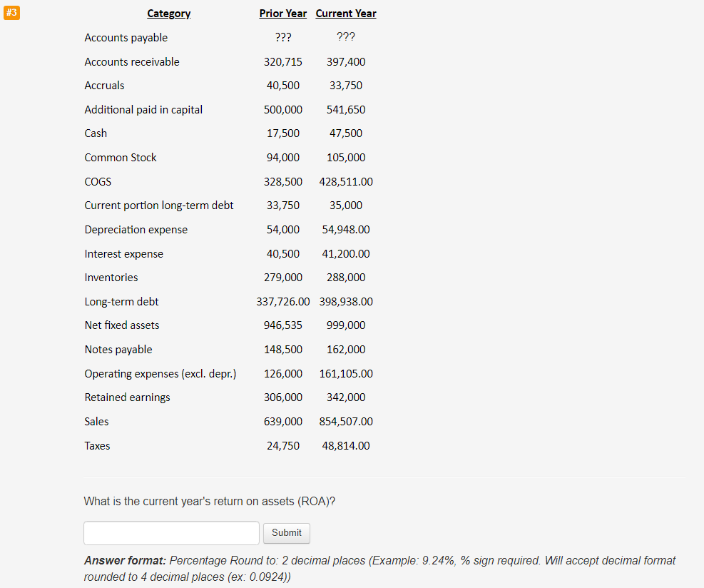This screenshot has height=588, width=704.
Task: Click the Long-term debt value 398,938.00
Action: (x=346, y=301)
